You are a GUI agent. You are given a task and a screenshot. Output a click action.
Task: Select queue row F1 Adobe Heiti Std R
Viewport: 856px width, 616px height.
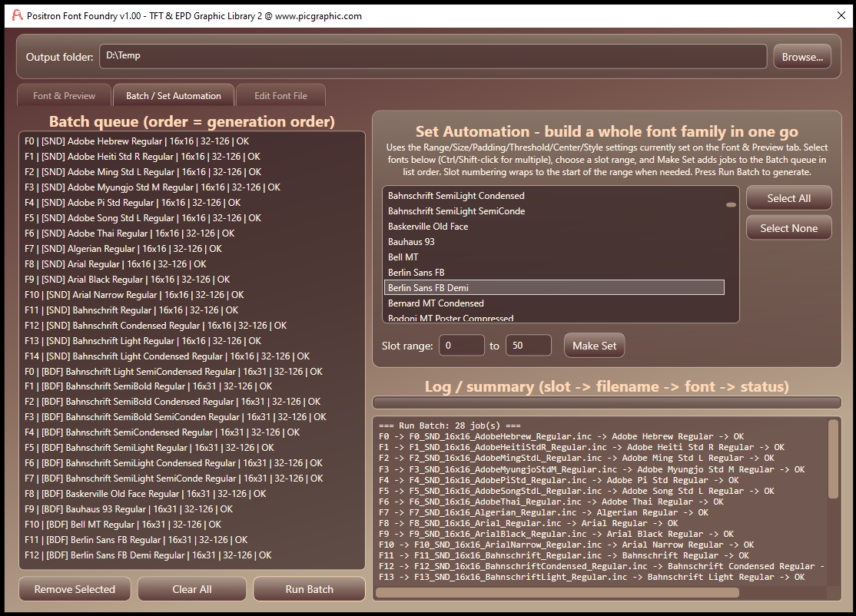(x=191, y=156)
